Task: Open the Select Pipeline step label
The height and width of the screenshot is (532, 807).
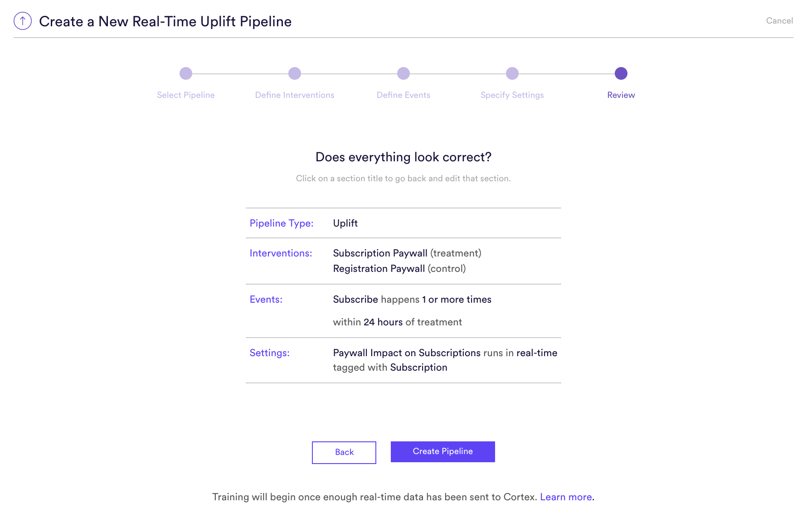Action: coord(186,95)
